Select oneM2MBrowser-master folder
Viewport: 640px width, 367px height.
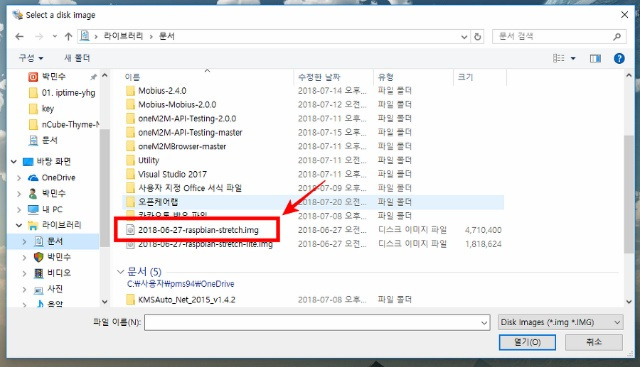tap(182, 146)
